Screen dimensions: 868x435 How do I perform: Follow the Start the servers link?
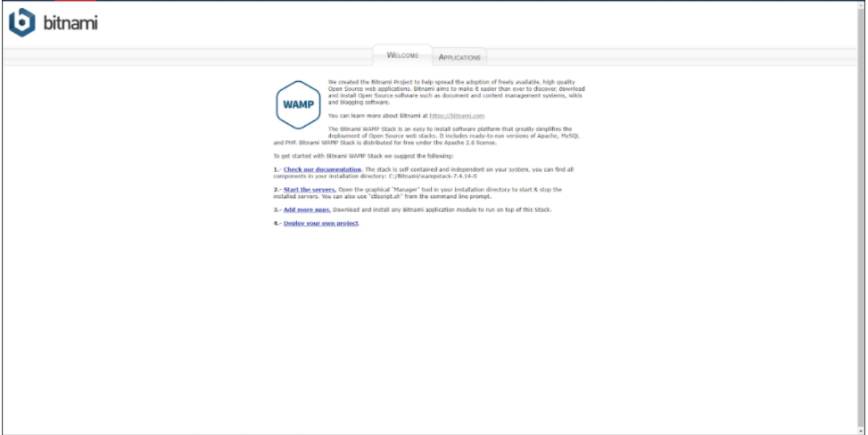pos(310,189)
